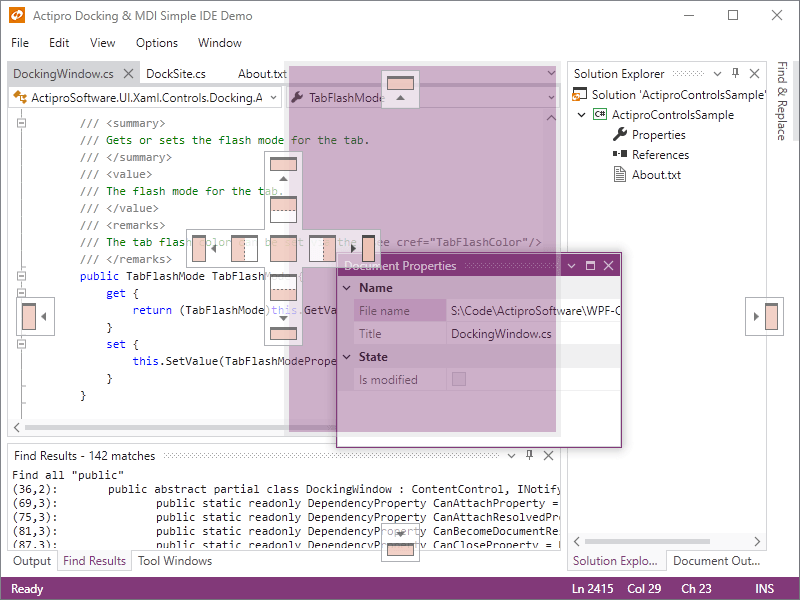Maximize the Document Properties floating window
800x600 pixels.
590,266
